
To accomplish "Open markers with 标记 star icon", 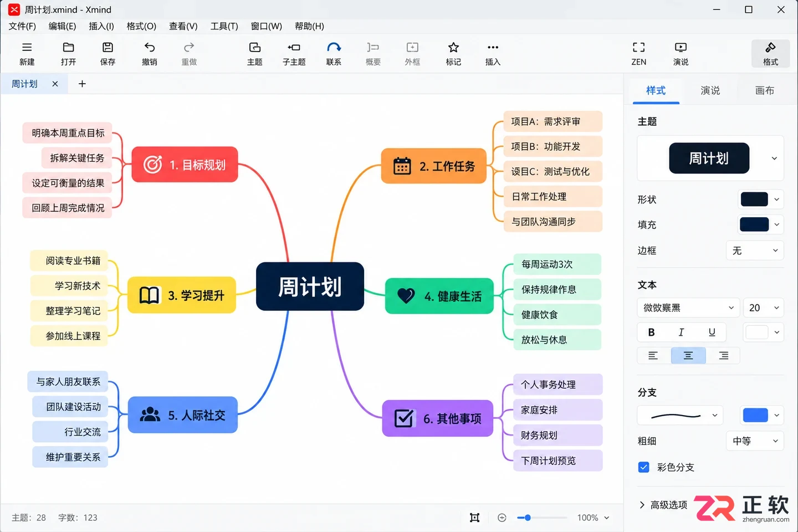I will pyautogui.click(x=453, y=48).
